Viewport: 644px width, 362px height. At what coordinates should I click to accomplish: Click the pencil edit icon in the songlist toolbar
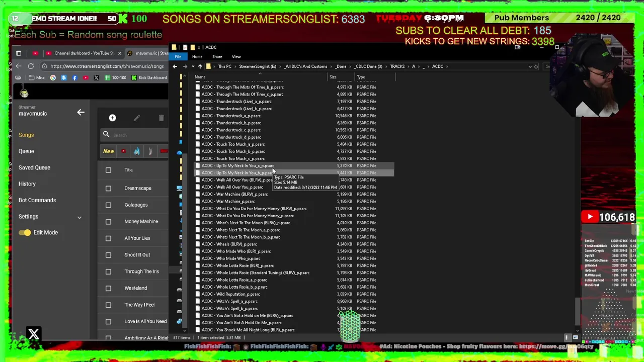pos(137,118)
